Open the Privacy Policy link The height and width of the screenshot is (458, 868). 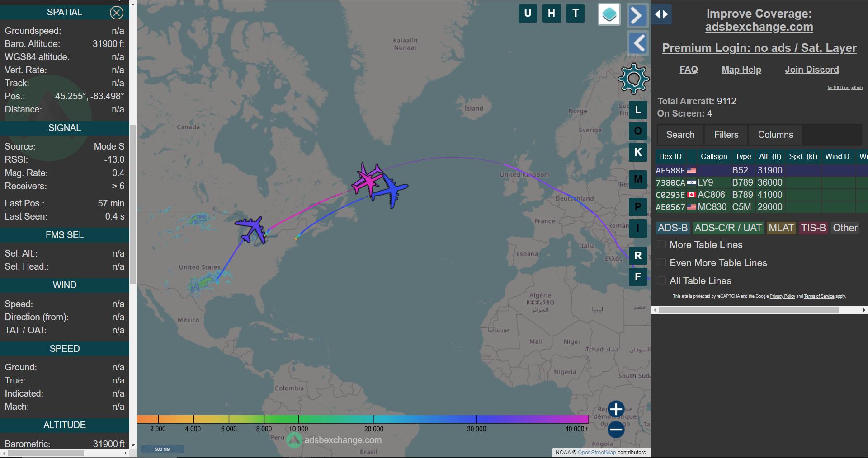click(x=782, y=296)
